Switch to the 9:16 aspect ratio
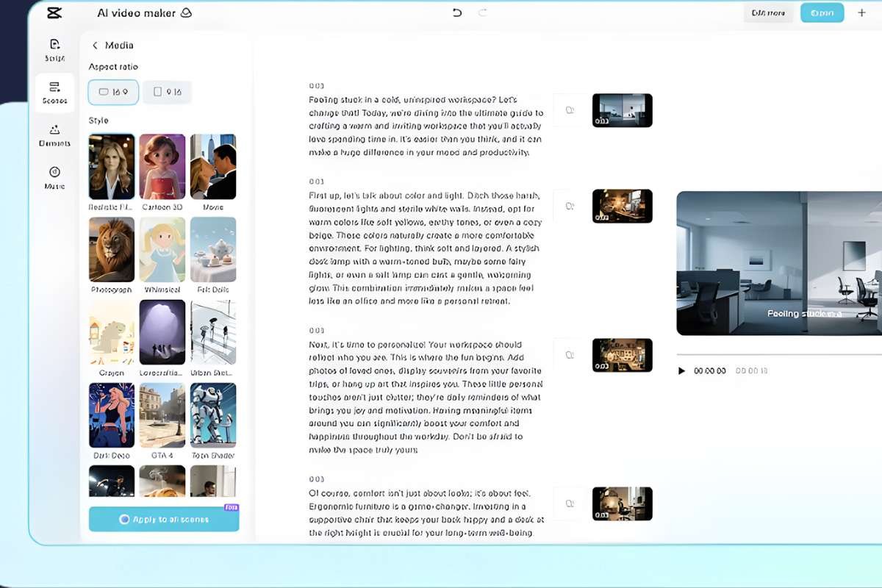This screenshot has height=588, width=882. tap(167, 92)
